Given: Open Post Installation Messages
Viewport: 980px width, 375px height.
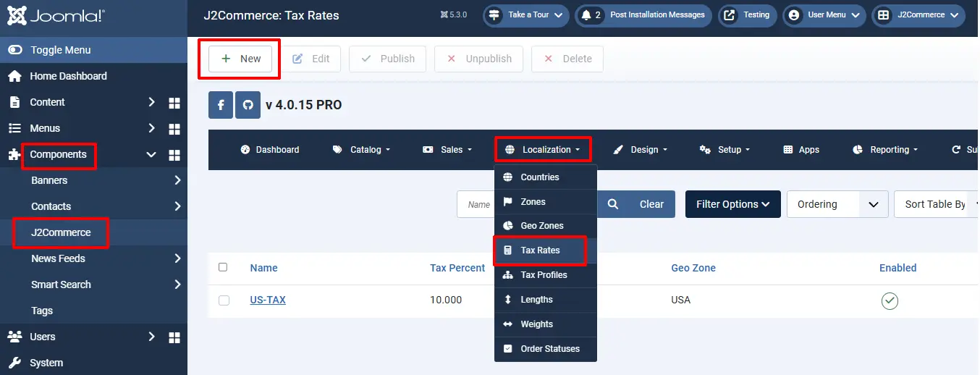Looking at the screenshot, I should point(643,15).
